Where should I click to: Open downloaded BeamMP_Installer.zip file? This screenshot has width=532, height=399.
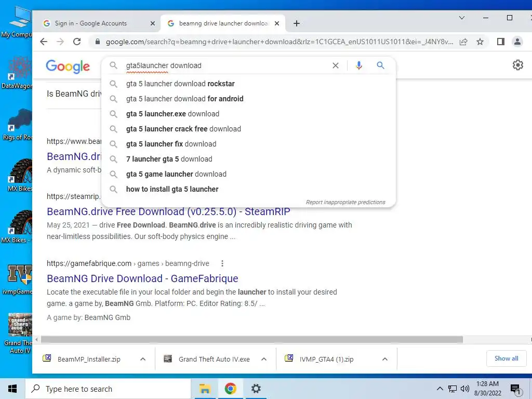click(89, 359)
